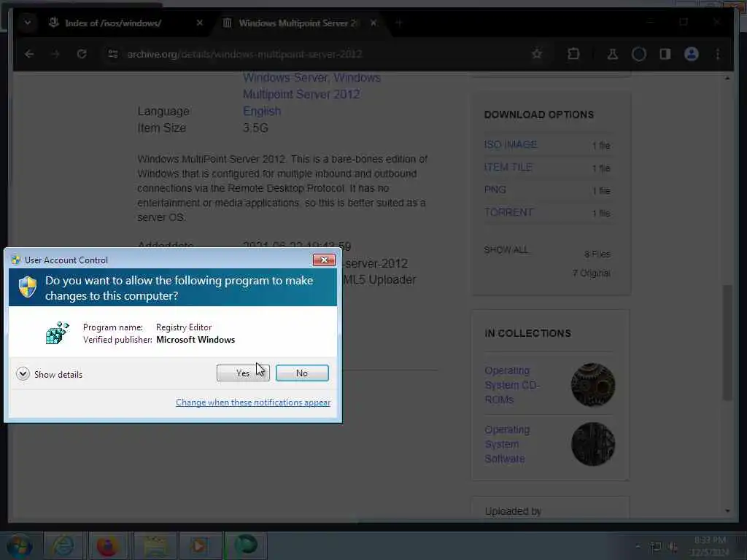Expand Show details in UAC dialog
Viewport: 747px width, 560px height.
(x=49, y=374)
